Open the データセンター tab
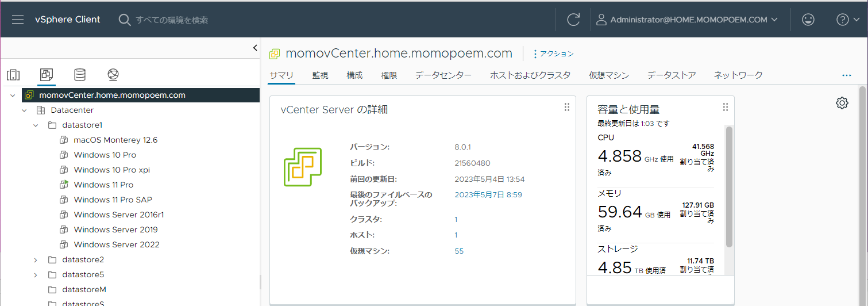 (x=443, y=75)
